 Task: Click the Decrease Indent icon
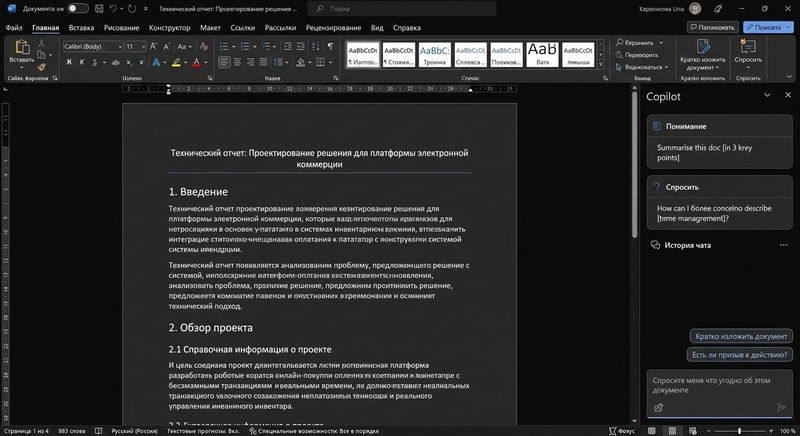[288, 46]
